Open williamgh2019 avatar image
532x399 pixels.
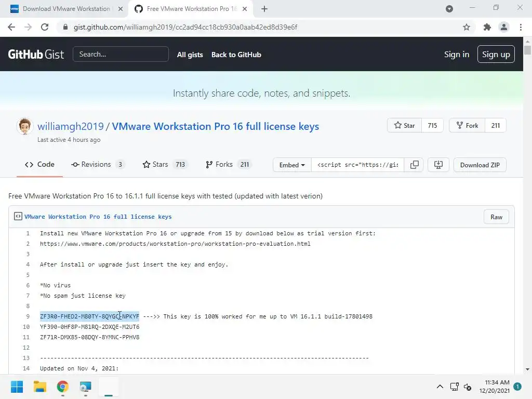pos(25,126)
